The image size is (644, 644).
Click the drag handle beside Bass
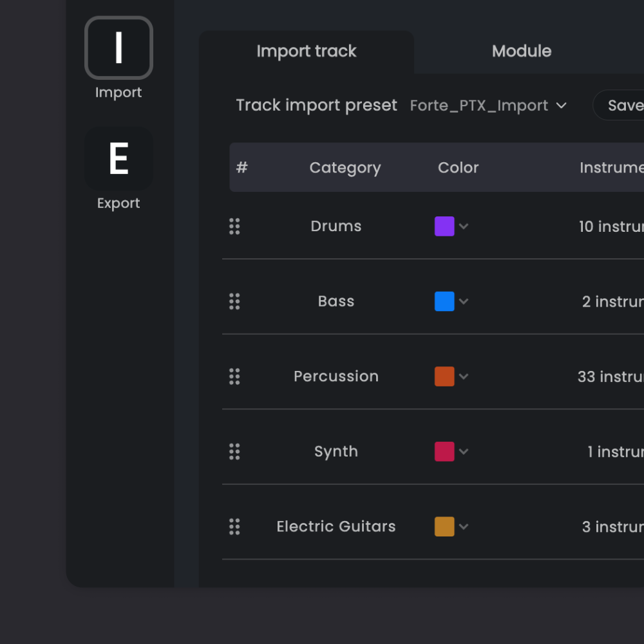pyautogui.click(x=234, y=301)
